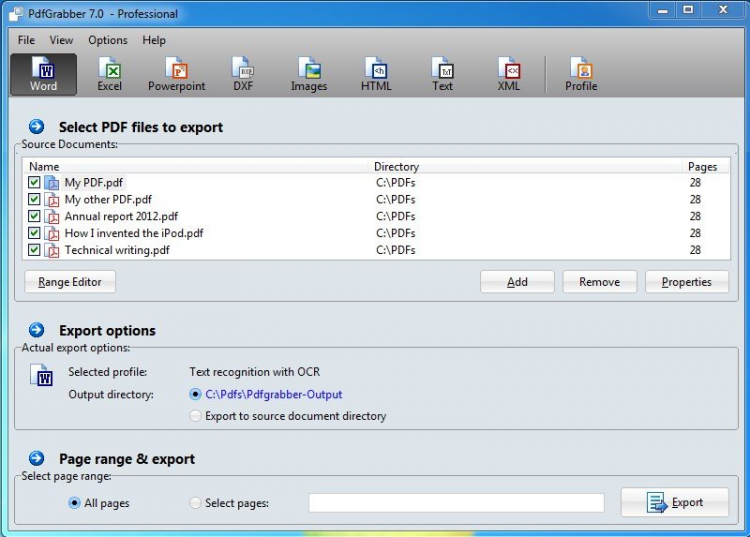Minimize the PdfGrabber window
The height and width of the screenshot is (537, 750).
[x=662, y=10]
